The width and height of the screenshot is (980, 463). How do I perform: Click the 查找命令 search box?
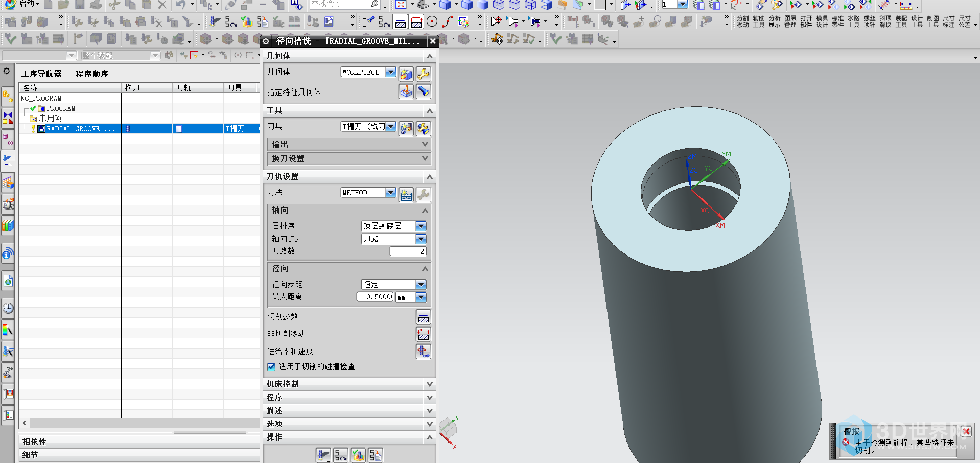(344, 4)
